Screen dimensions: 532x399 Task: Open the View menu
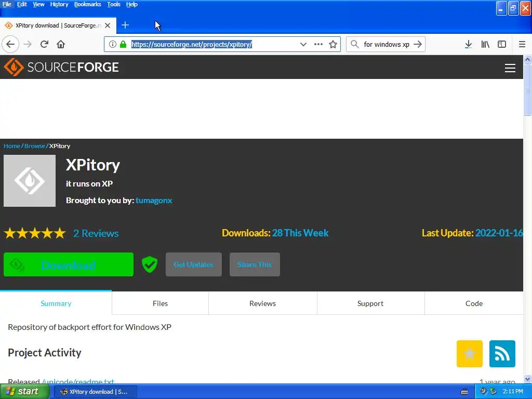(38, 4)
